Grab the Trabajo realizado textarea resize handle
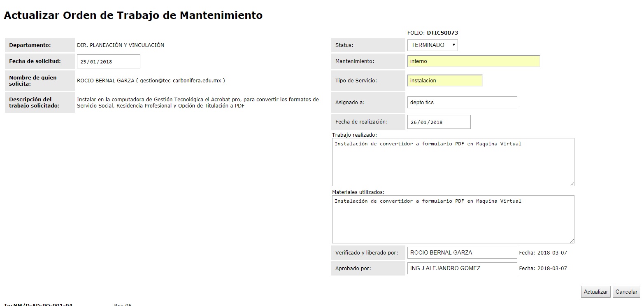 point(572,183)
